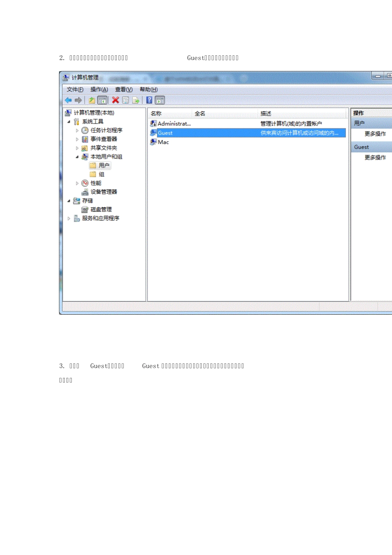Open the 操作(A) menu
Image resolution: width=392 pixels, height=555 pixels.
99,90
